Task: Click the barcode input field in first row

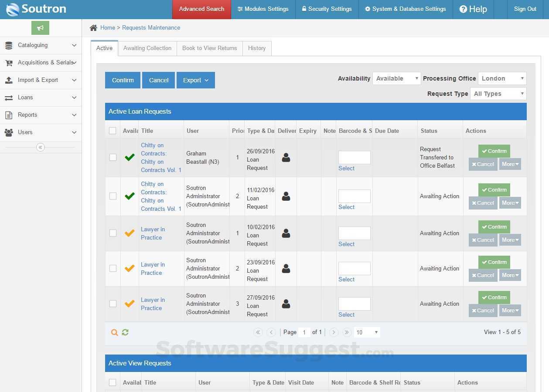Action: pos(354,157)
